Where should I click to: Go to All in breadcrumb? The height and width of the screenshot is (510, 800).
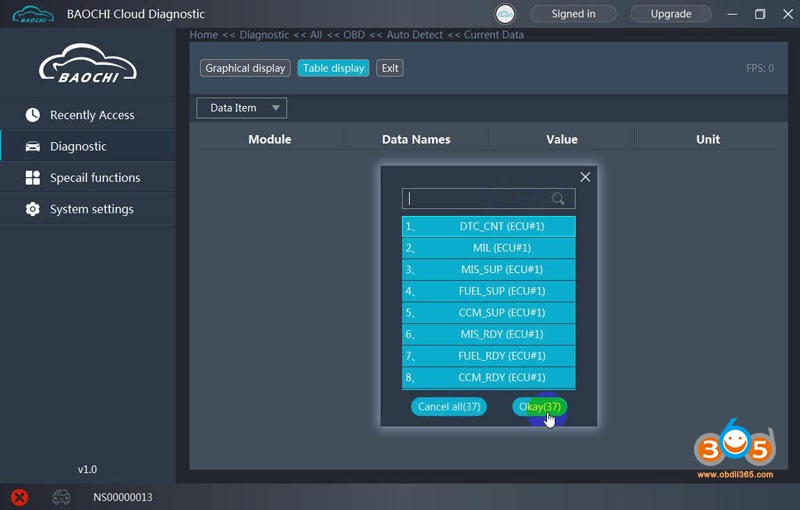click(316, 35)
